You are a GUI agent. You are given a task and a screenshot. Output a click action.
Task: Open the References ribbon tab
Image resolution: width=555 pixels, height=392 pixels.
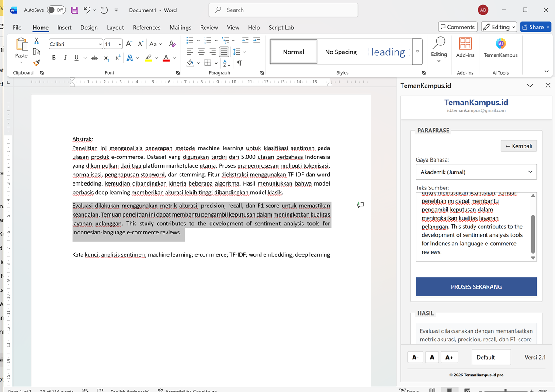[x=146, y=27]
